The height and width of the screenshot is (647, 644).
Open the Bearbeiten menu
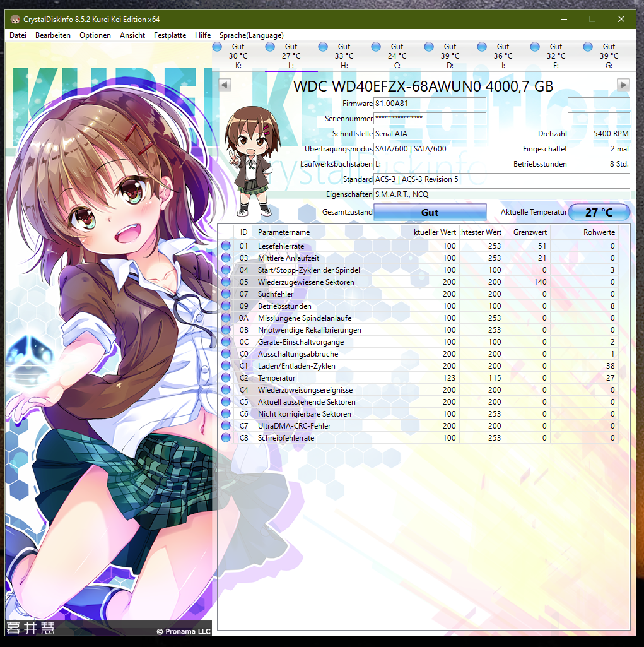[x=53, y=35]
